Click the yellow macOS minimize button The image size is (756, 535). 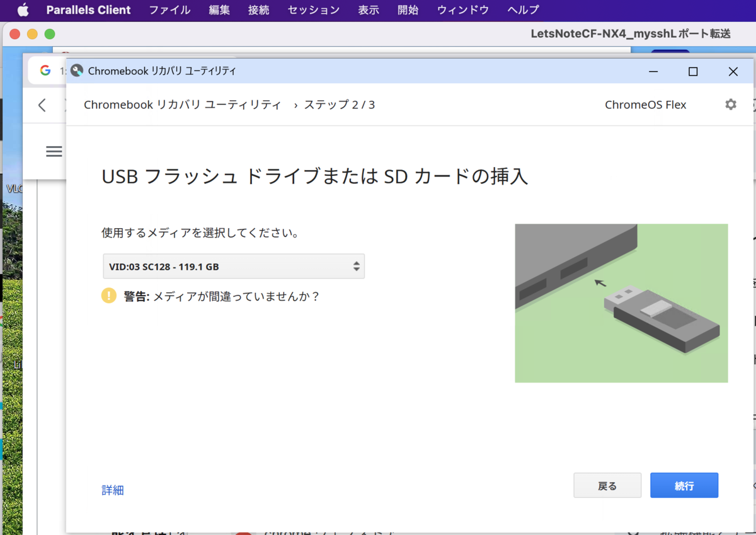32,34
